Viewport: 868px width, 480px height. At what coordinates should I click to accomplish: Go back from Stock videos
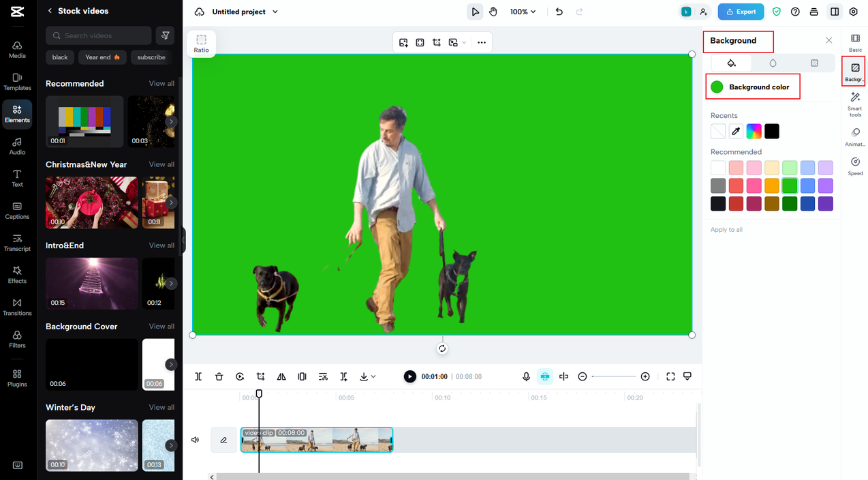pos(50,11)
